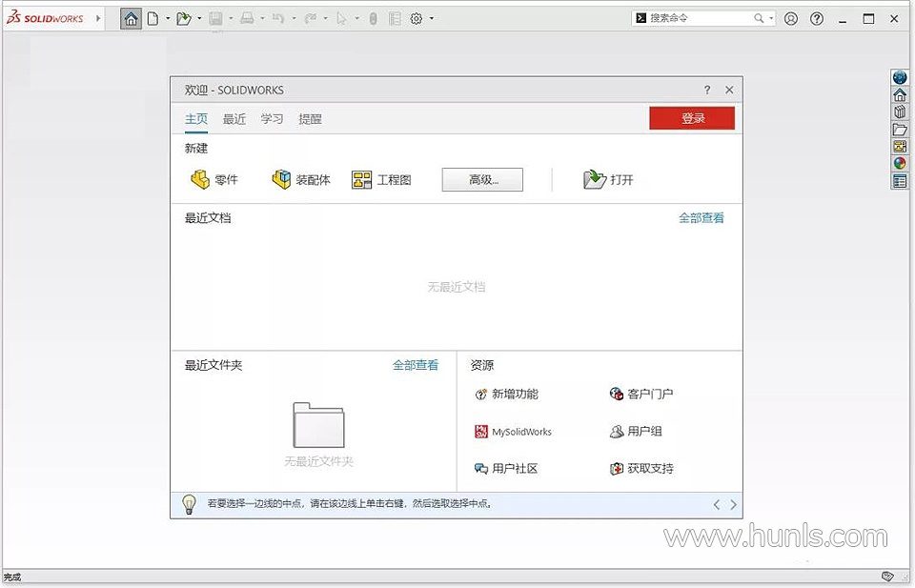This screenshot has width=915, height=588.
Task: Open the 新增功能 resource link
Action: tap(506, 395)
